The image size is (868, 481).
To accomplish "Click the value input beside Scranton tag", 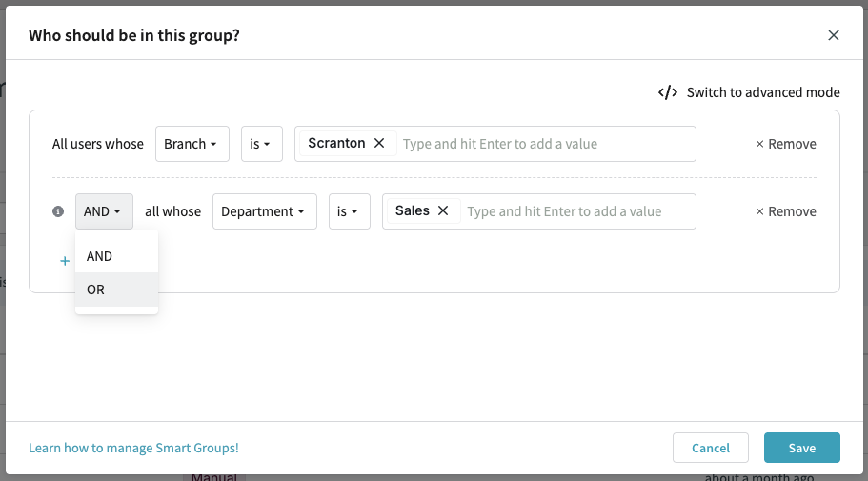I will pos(543,144).
